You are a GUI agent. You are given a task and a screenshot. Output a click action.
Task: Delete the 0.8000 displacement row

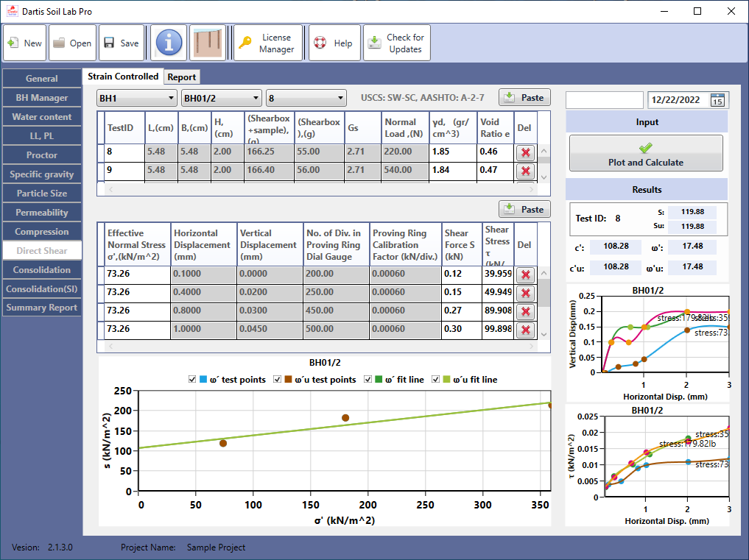[525, 312]
